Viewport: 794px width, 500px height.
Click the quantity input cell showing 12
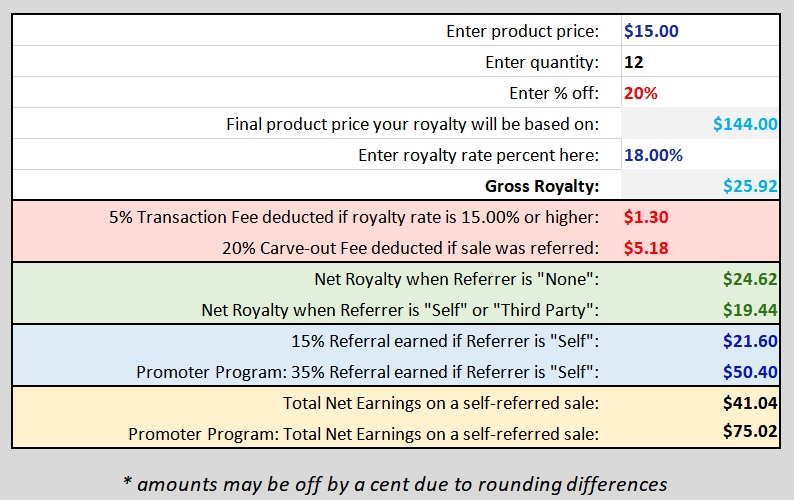700,62
